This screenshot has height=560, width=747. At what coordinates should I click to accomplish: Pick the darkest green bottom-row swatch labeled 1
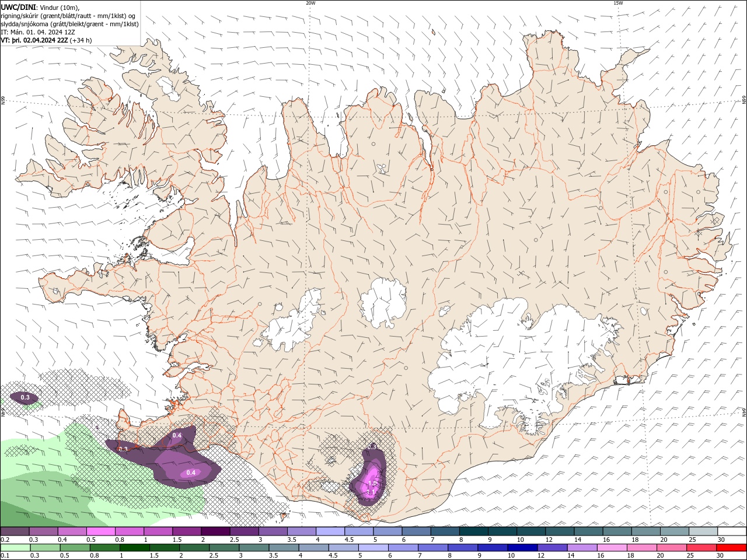point(134,548)
